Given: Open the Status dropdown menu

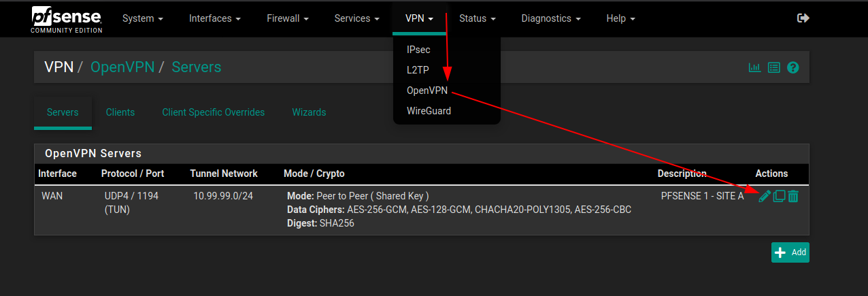Looking at the screenshot, I should (478, 18).
